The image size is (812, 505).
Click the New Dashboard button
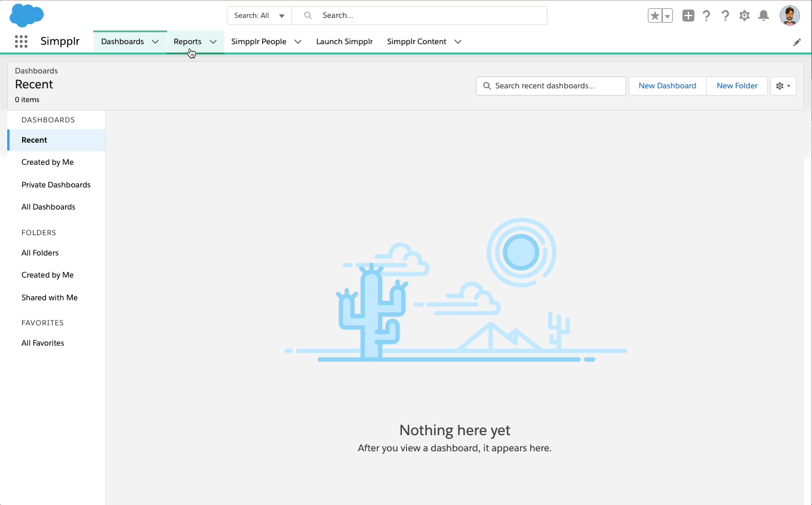coord(668,86)
